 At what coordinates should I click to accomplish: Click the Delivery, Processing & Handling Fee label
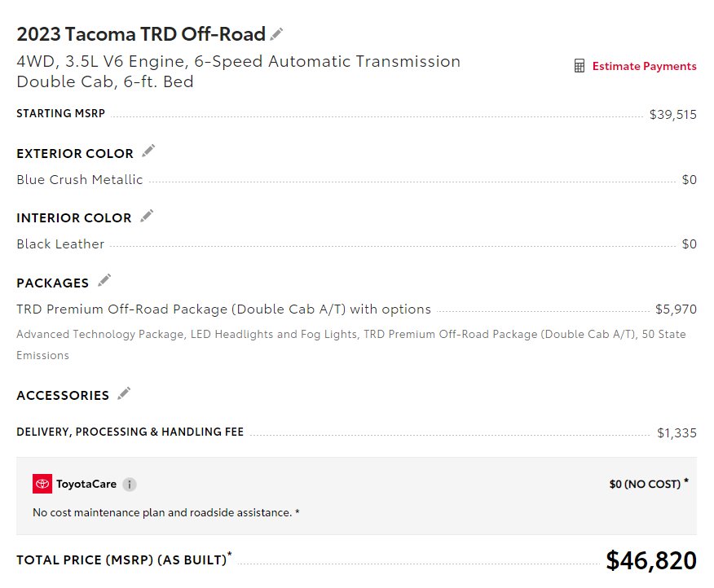click(130, 432)
